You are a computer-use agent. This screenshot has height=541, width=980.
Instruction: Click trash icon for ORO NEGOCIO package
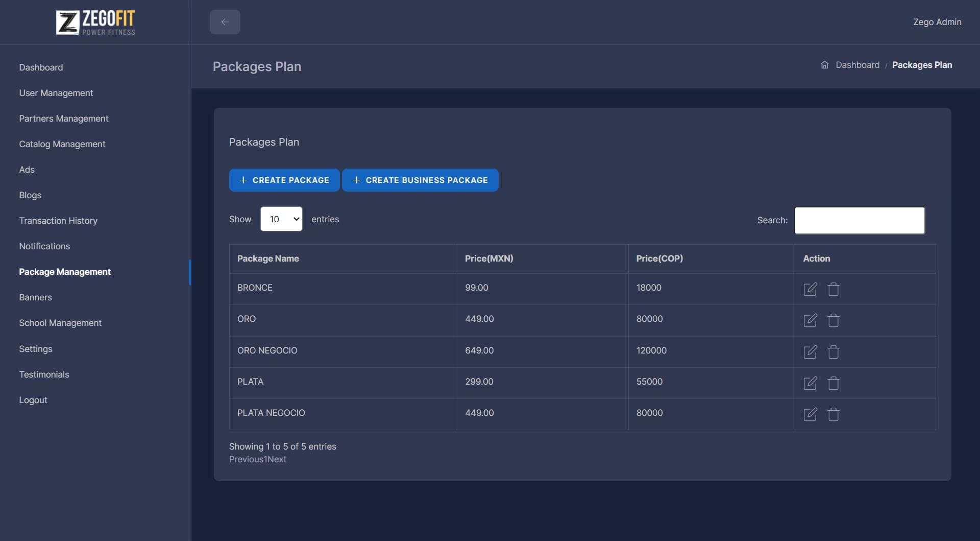(x=833, y=352)
